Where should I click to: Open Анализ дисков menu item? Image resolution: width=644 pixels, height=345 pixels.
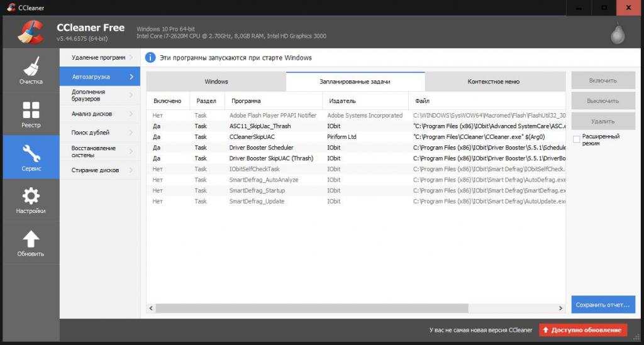tap(100, 114)
